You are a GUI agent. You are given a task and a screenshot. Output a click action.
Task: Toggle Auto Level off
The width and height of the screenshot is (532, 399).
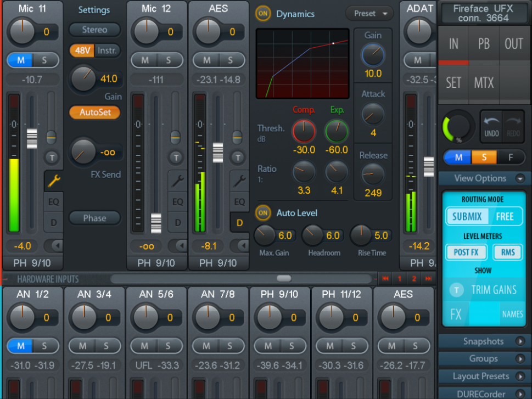[x=263, y=213]
